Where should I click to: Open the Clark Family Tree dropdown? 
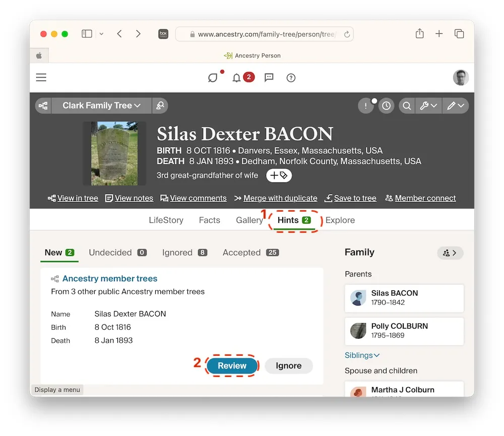coord(101,105)
